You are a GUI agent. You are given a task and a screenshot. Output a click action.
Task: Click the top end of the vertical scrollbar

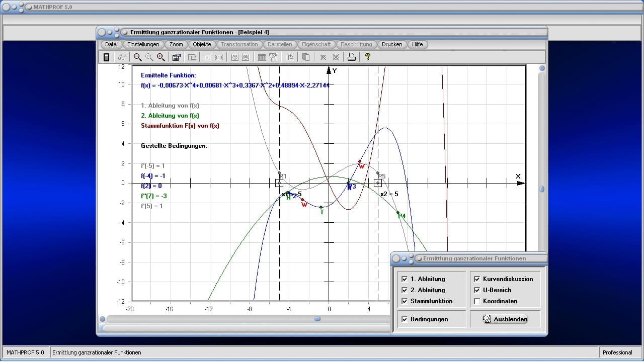click(542, 68)
